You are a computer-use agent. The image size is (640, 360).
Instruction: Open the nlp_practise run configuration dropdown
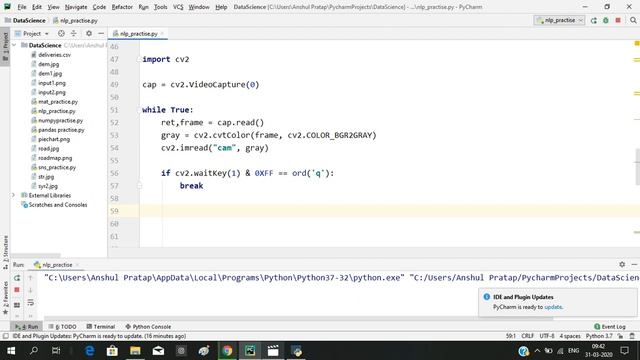(x=559, y=20)
